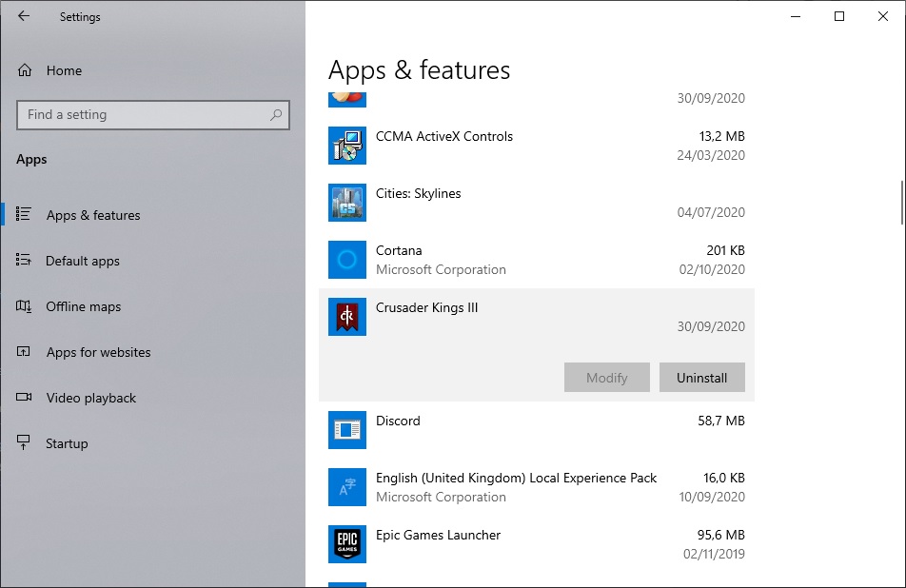Click the Find a setting search box
This screenshot has width=906, height=588.
pos(143,115)
